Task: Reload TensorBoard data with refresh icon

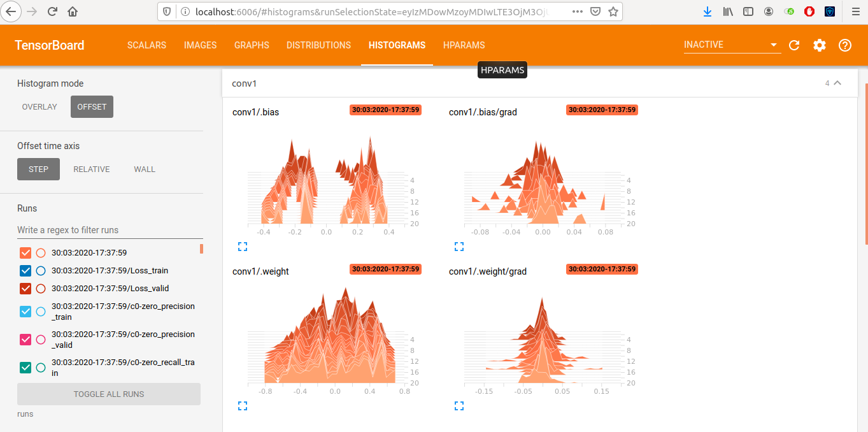Action: tap(794, 45)
